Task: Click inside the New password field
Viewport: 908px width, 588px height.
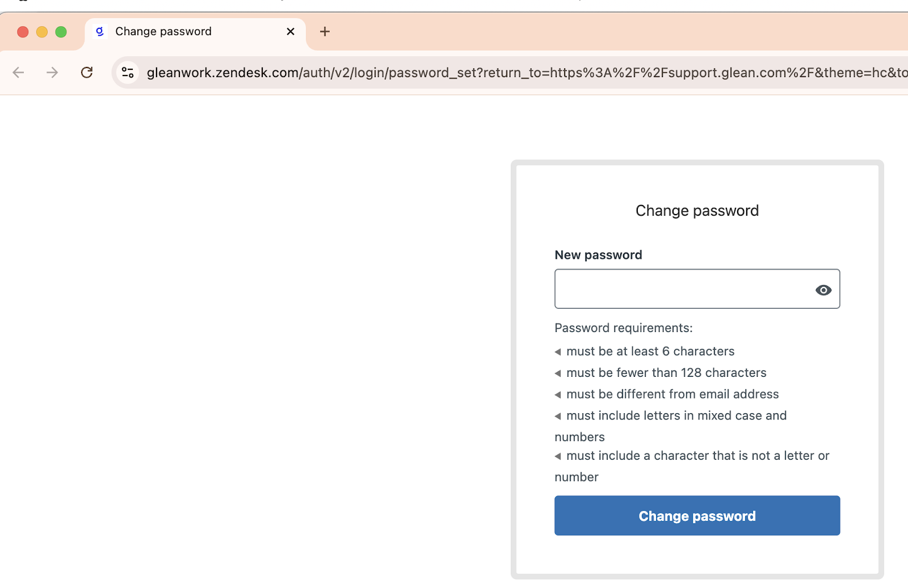Action: (x=670, y=289)
